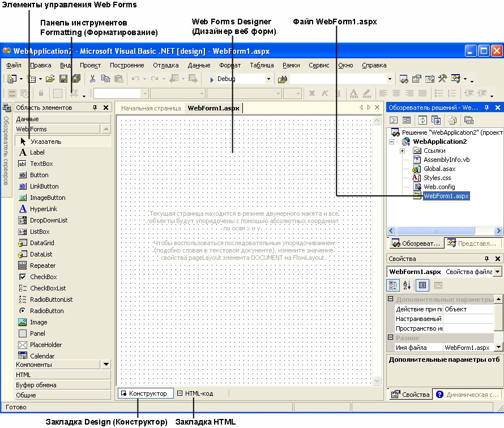Click Refresh icon in the Solution Explorer toolbar

422,120
